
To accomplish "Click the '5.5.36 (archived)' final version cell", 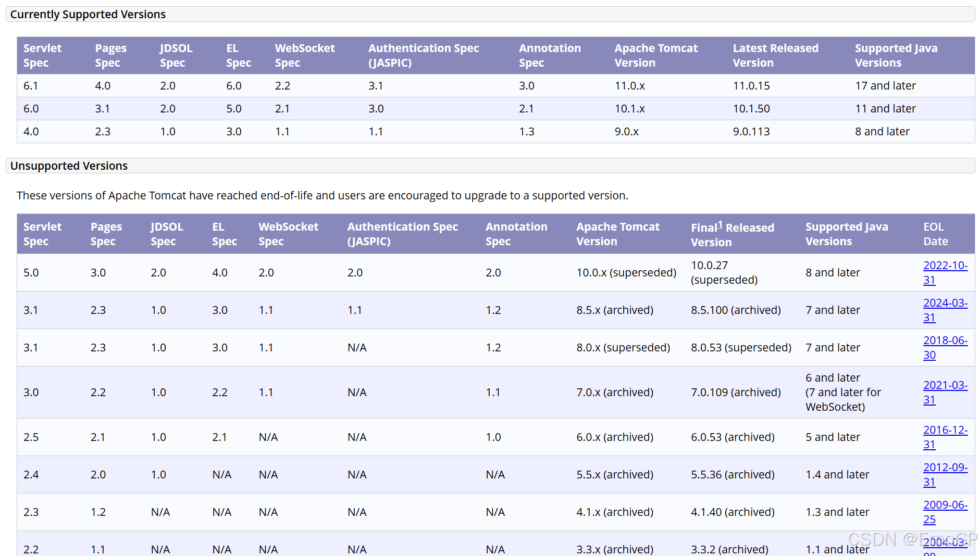I will click(733, 475).
